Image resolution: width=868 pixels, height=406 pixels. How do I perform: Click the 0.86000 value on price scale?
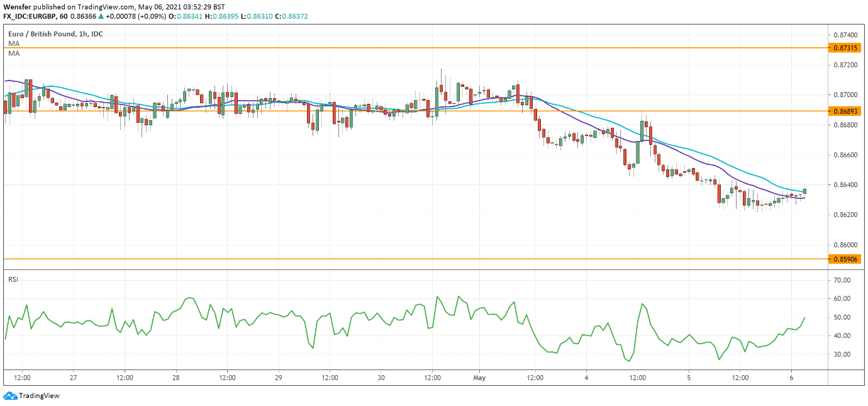pos(844,245)
